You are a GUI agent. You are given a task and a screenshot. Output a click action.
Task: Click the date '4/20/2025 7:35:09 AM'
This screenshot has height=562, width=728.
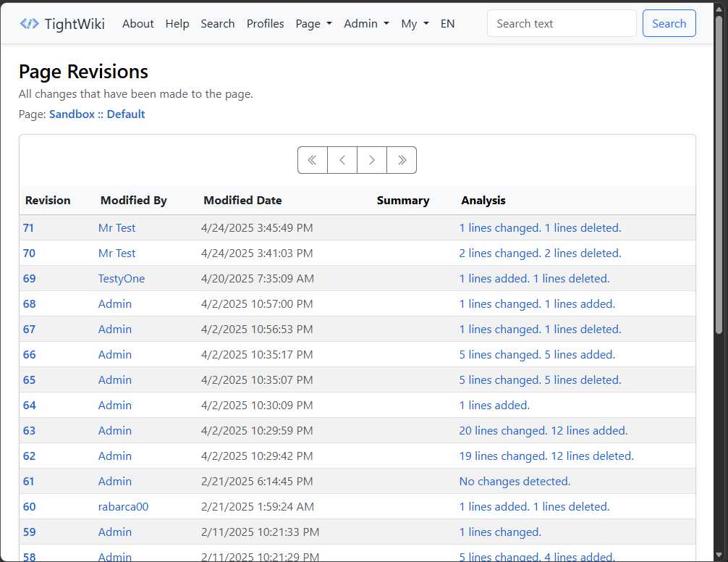257,279
